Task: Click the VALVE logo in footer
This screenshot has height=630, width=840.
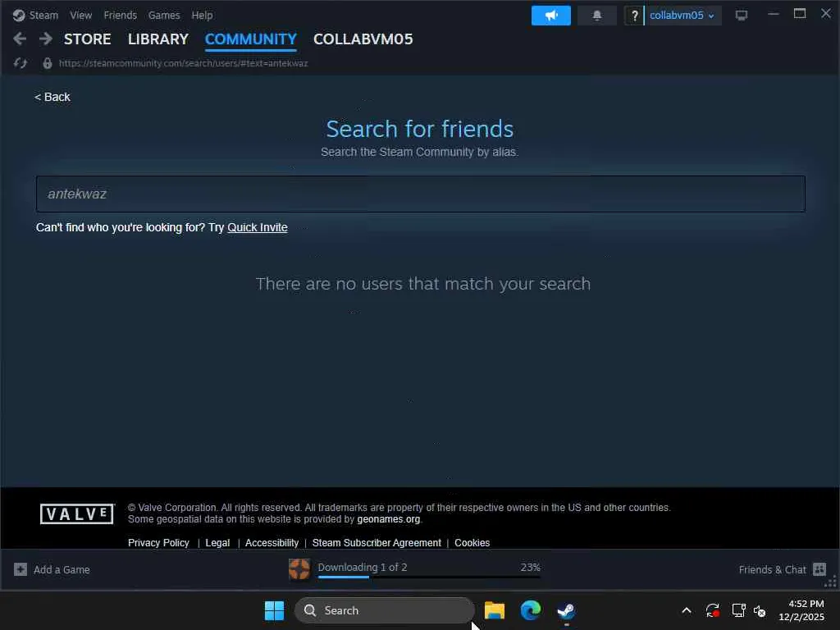Action: click(77, 514)
